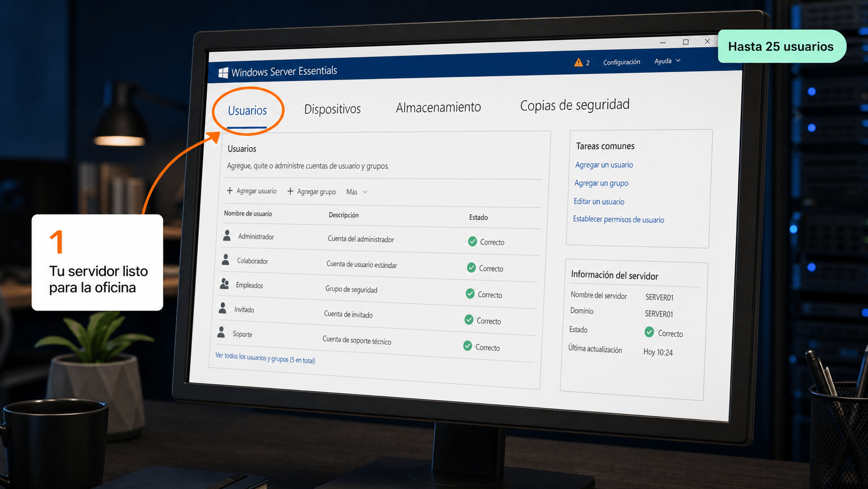Screen dimensions: 868x489
Task: Click the server Estado green check icon
Action: pos(649,332)
